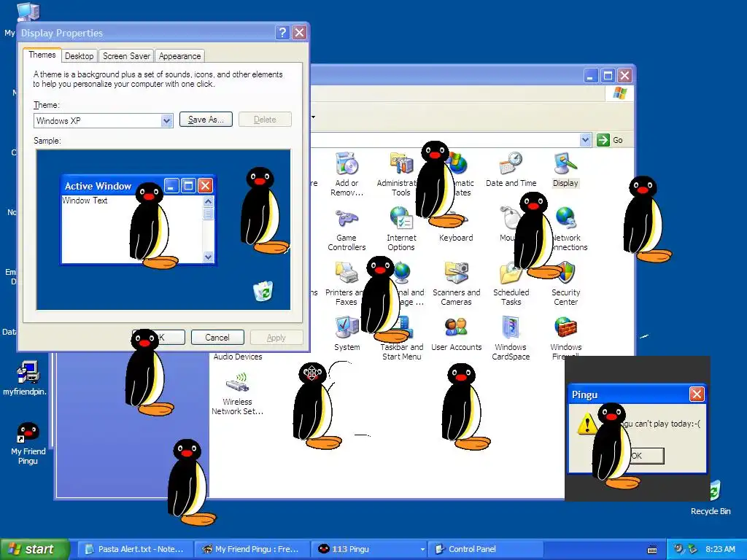The height and width of the screenshot is (560, 747).
Task: Click the Sounds and Audio Devices label
Action: pyautogui.click(x=238, y=357)
